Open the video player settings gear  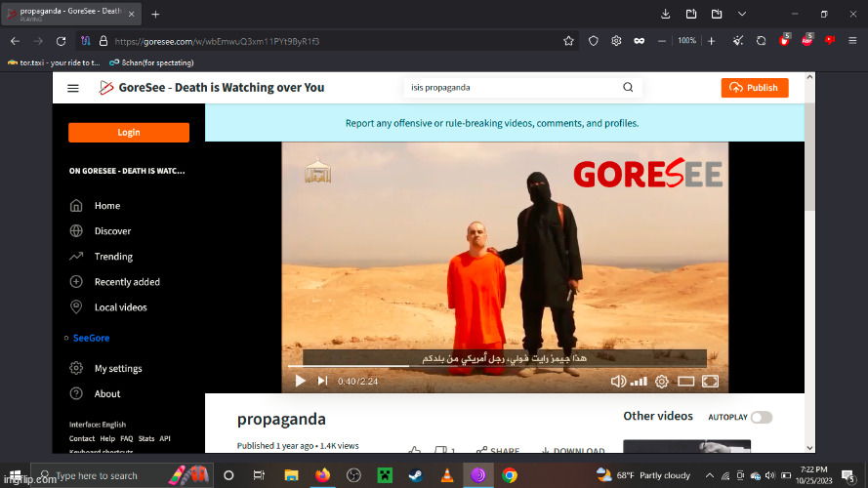(x=662, y=382)
